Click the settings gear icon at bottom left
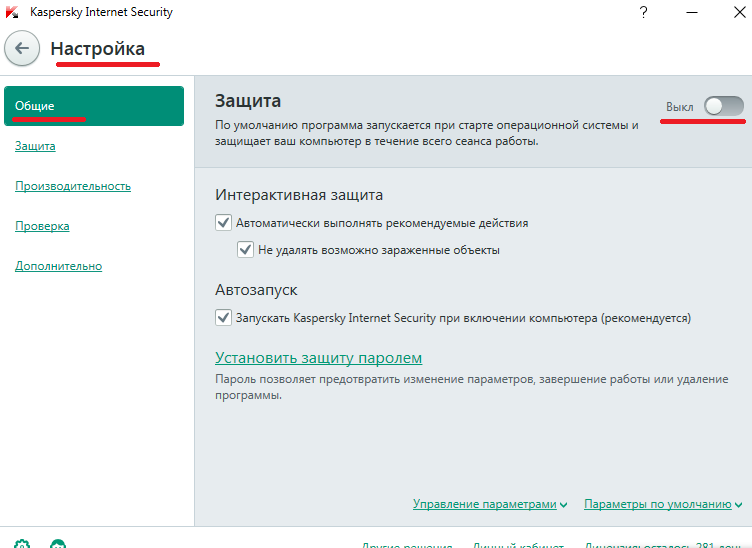Viewport: 752px width, 548px height. (x=22, y=544)
